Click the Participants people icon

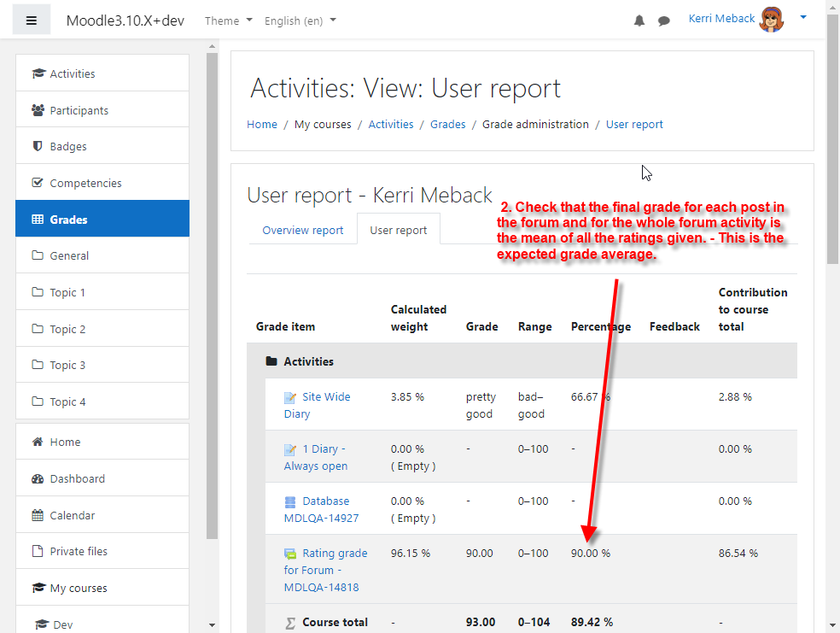click(x=38, y=110)
